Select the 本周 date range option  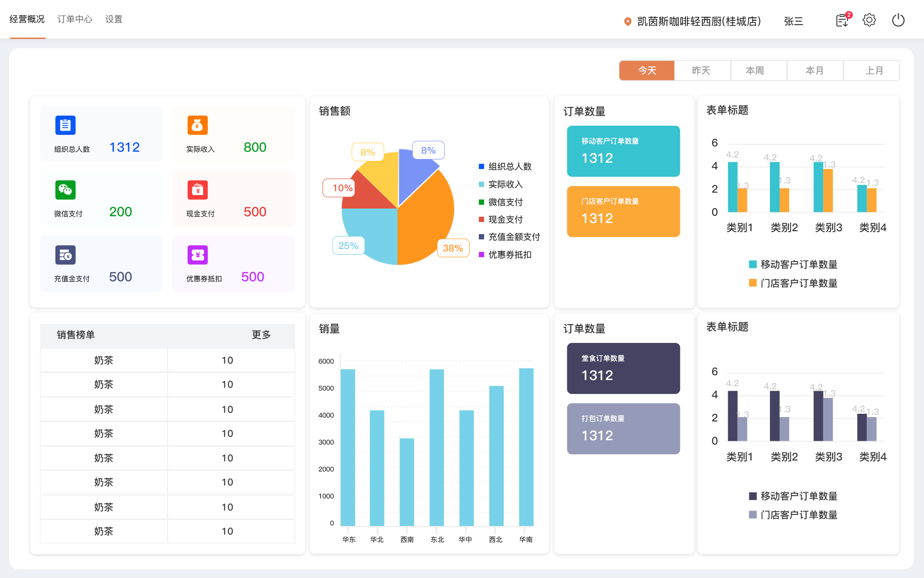(x=755, y=70)
